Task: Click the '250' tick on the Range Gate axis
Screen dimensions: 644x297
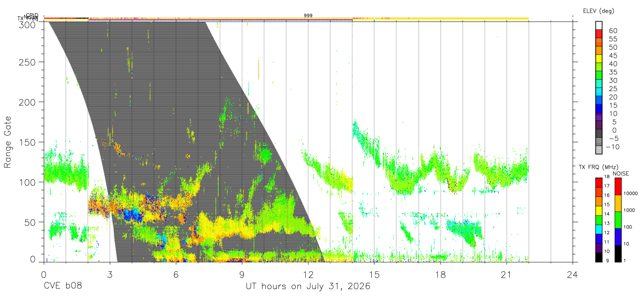Action: 27,62
